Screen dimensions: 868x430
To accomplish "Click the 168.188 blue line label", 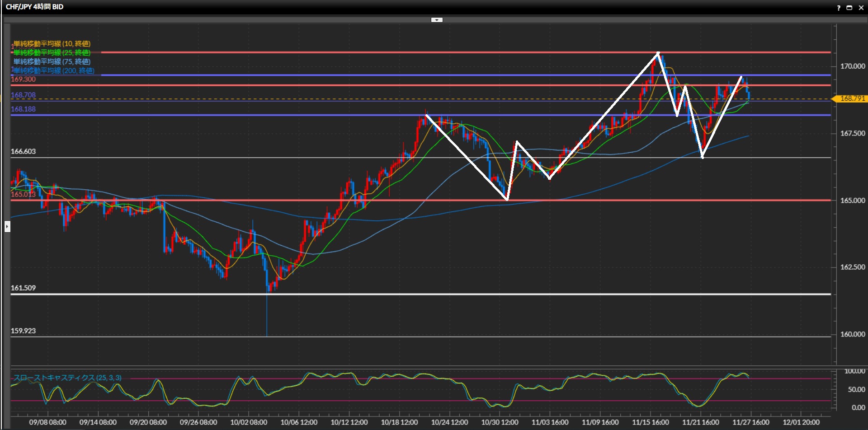I will click(x=23, y=109).
